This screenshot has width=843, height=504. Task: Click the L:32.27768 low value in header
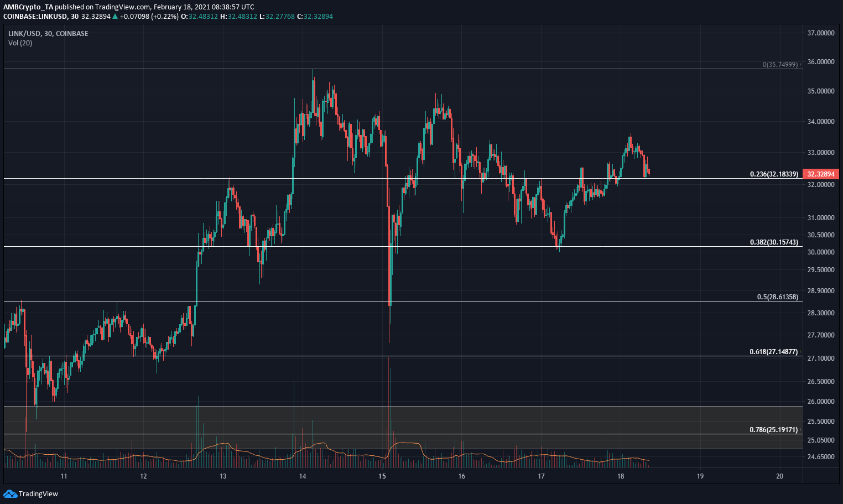tap(277, 17)
